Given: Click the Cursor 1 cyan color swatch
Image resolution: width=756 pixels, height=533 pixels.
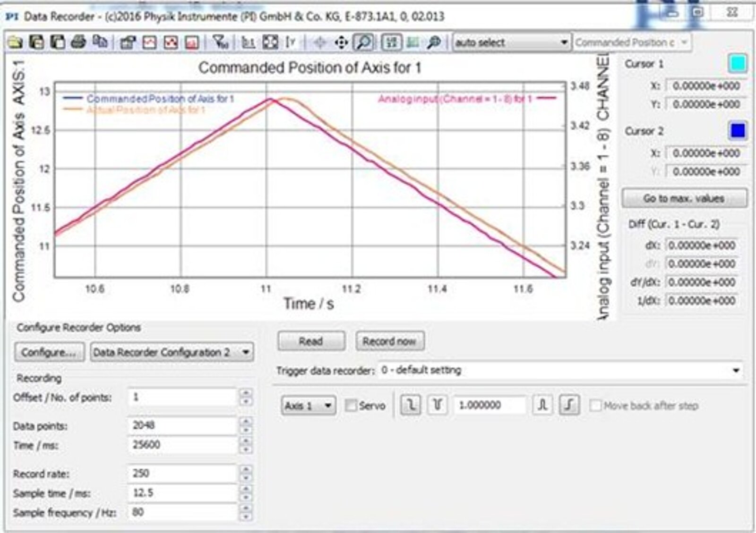Looking at the screenshot, I should click(x=737, y=63).
